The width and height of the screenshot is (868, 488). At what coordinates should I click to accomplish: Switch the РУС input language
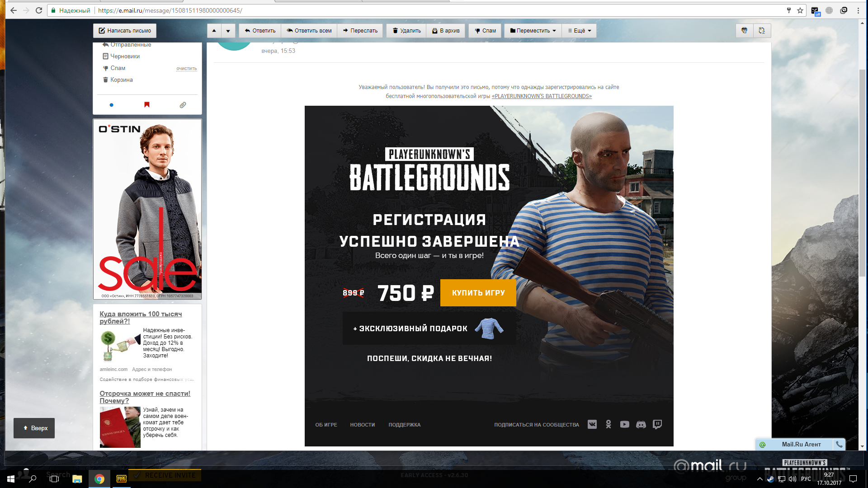coord(806,479)
